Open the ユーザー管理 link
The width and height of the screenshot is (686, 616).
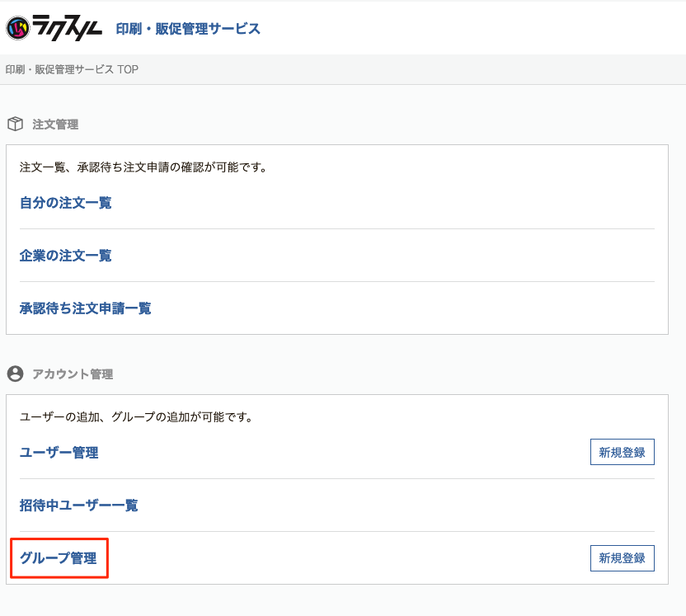[59, 453]
